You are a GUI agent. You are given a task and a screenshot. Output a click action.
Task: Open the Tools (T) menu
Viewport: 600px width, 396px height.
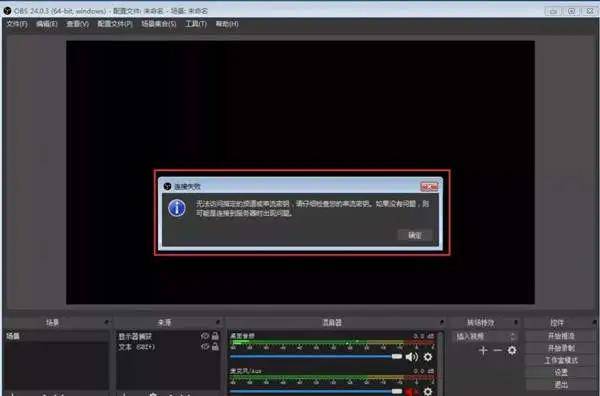(x=196, y=24)
